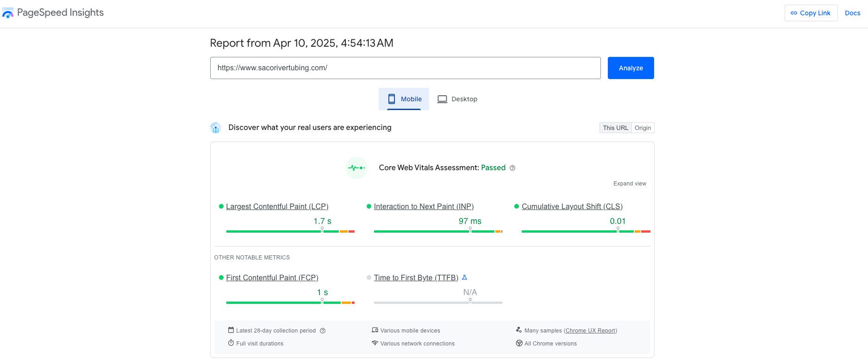Click the FCP distribution bar
The width and height of the screenshot is (868, 364).
pos(290,302)
